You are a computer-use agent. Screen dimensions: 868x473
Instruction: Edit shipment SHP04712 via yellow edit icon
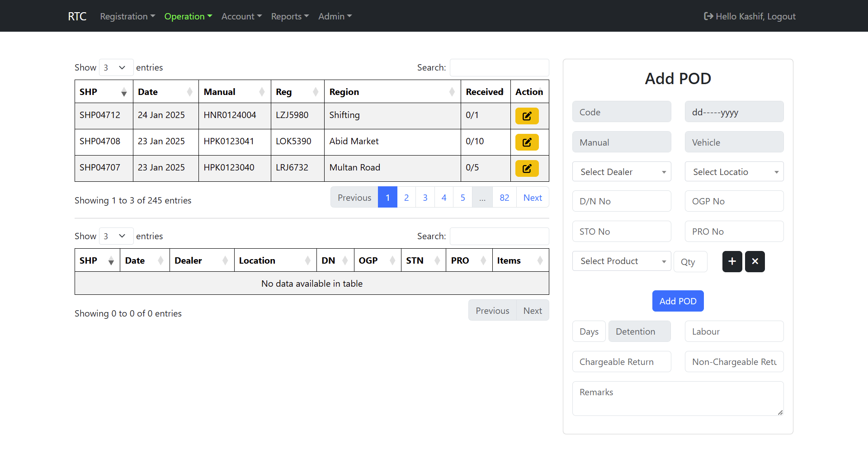tap(527, 116)
